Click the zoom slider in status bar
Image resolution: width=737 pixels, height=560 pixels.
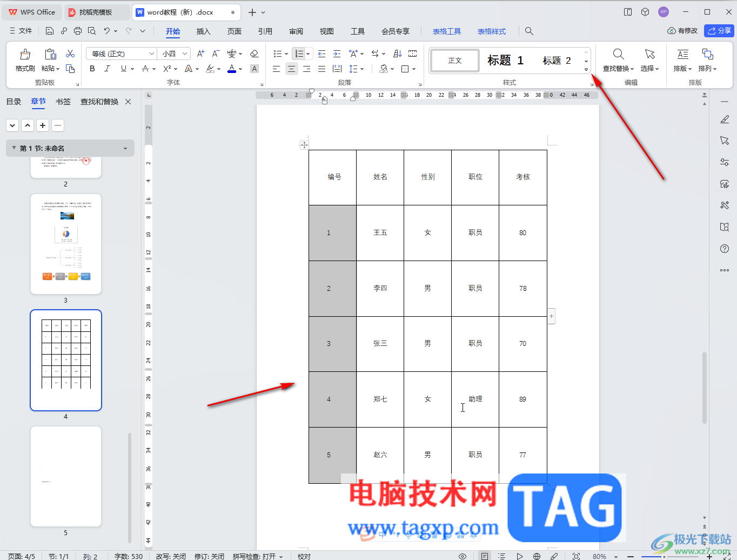[x=669, y=556]
